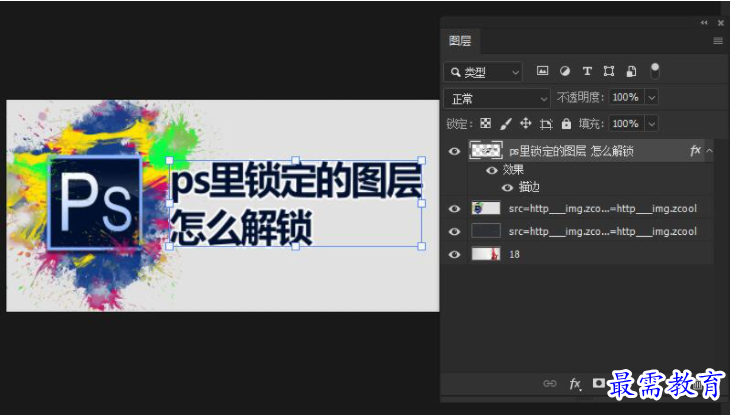731x416 pixels.
Task: Click the ps里锁定的图层 text on canvas
Action: [297, 181]
